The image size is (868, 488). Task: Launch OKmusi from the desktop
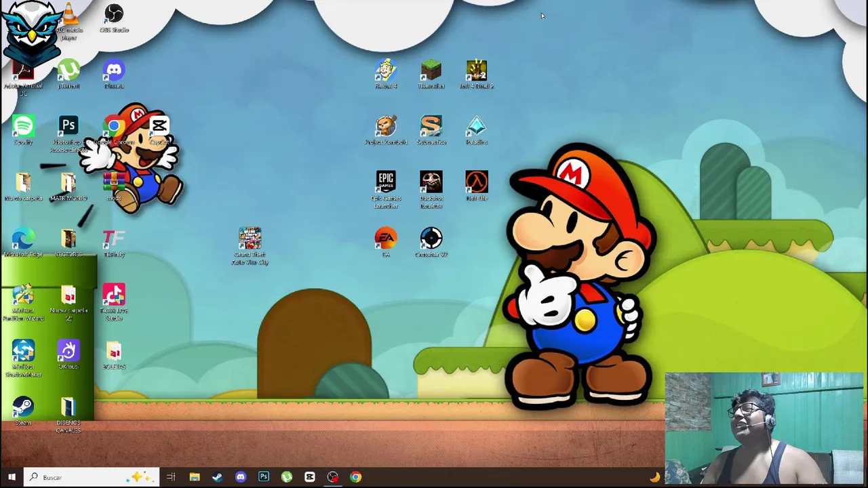tap(68, 352)
